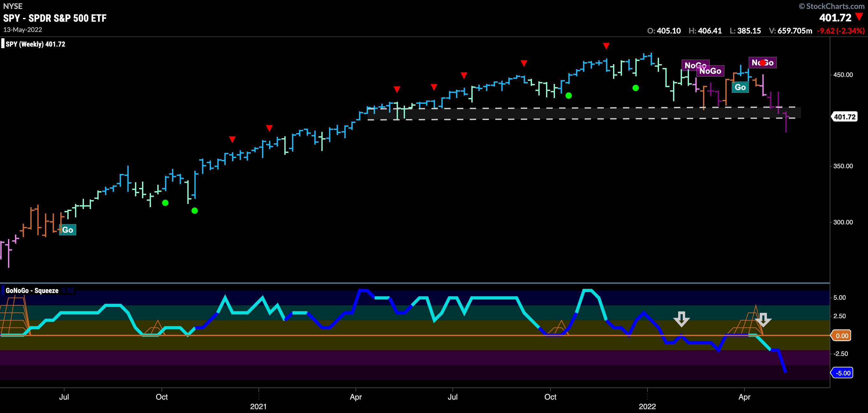The height and width of the screenshot is (413, 868).
Task: Select the H: 406.41 high value
Action: [705, 31]
